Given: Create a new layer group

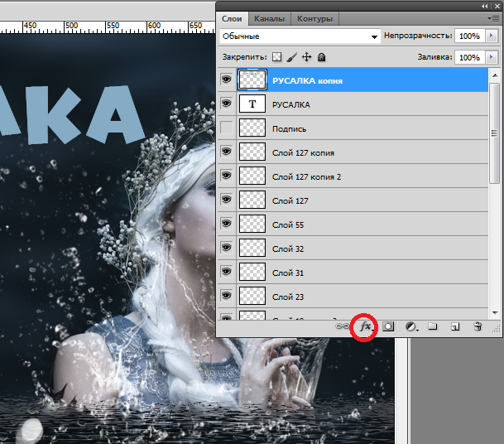Looking at the screenshot, I should (x=433, y=327).
